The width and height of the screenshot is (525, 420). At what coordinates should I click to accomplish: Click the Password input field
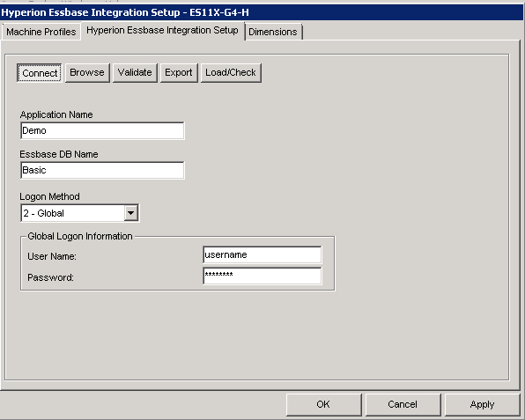[262, 276]
